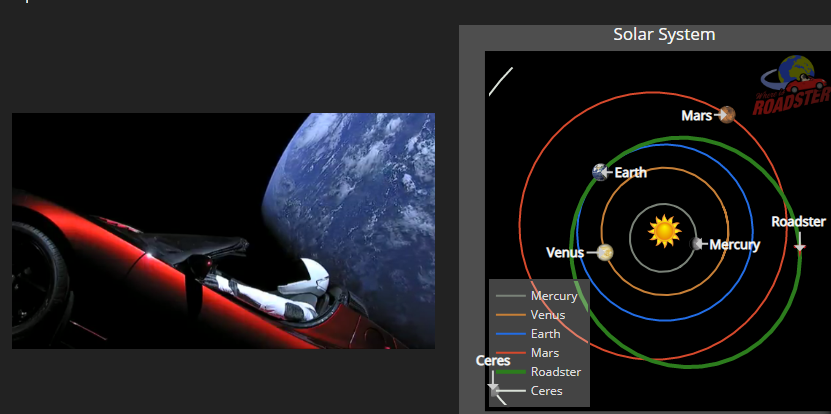
Task: Click the Mars planet icon
Action: [x=728, y=114]
